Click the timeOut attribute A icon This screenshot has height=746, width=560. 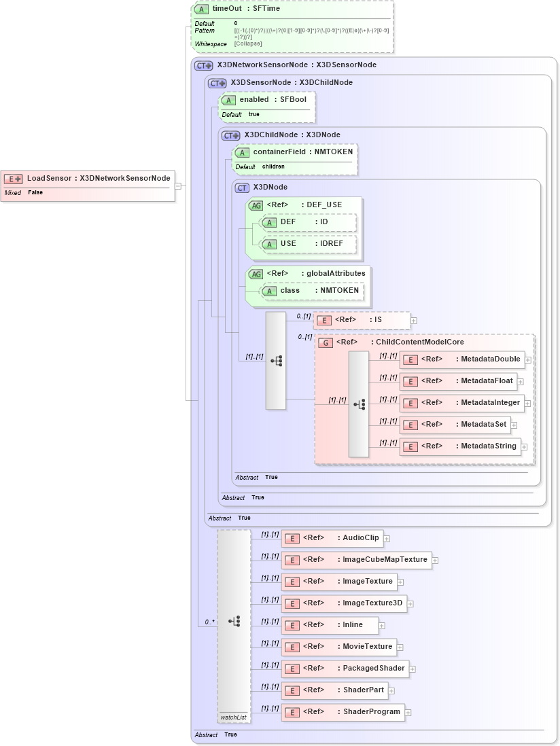[201, 9]
